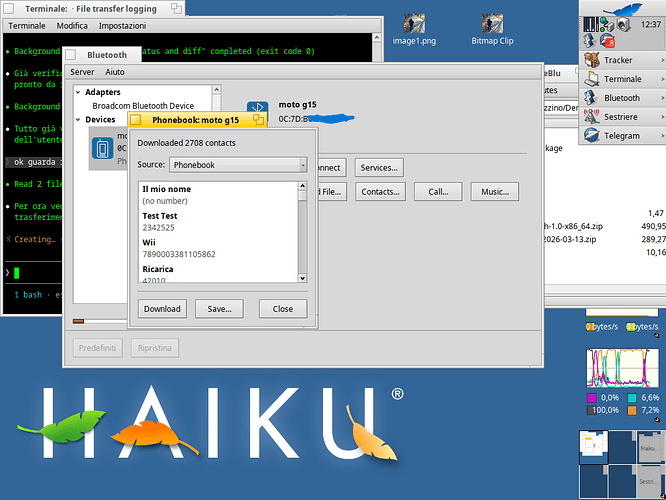Click the Phonebook window zoom button
Image resolution: width=666 pixels, height=500 pixels.
(x=258, y=119)
